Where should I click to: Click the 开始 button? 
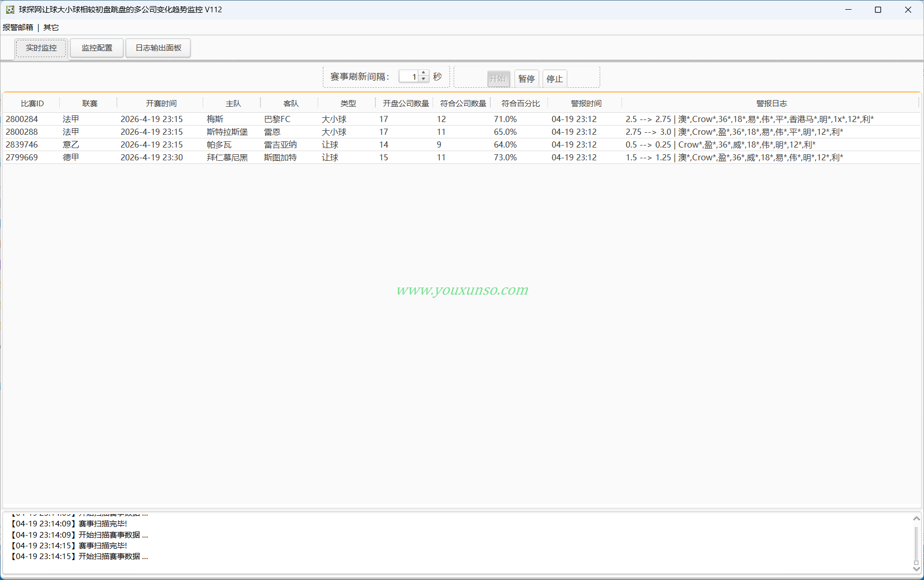(x=498, y=79)
